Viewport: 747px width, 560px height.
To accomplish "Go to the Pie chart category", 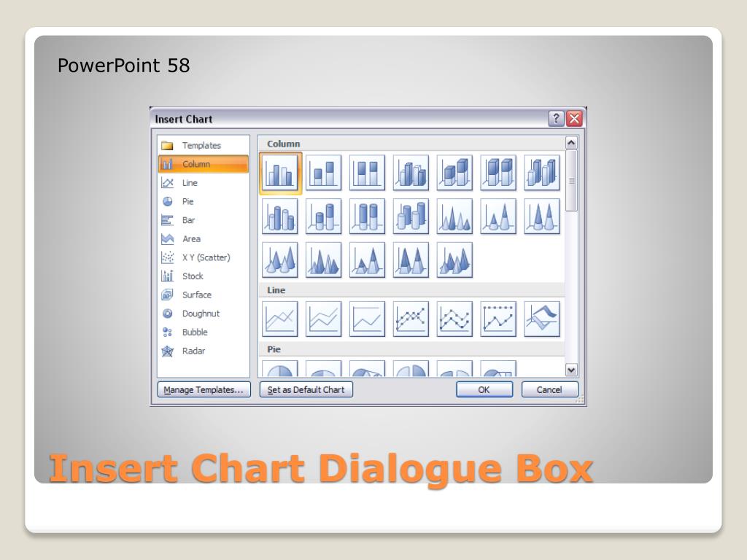I will pyautogui.click(x=204, y=201).
